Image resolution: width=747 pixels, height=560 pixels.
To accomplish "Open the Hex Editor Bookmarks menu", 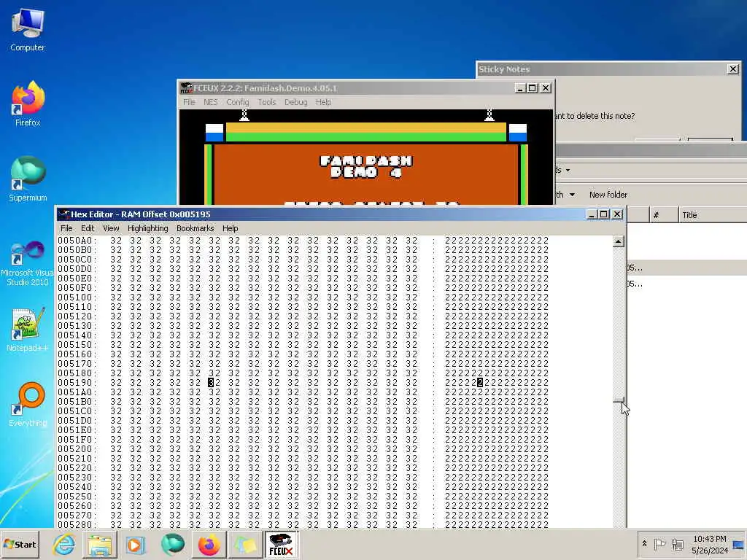I will coord(196,228).
